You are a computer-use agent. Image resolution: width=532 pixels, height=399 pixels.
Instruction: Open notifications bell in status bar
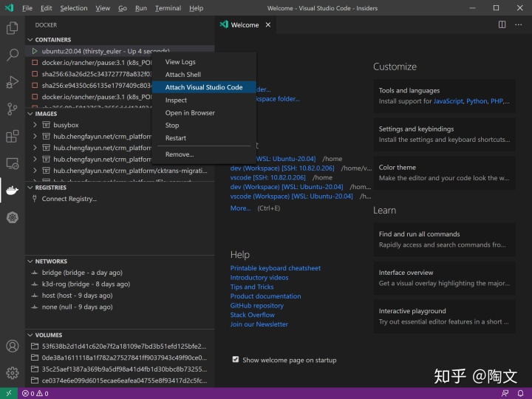[520, 394]
